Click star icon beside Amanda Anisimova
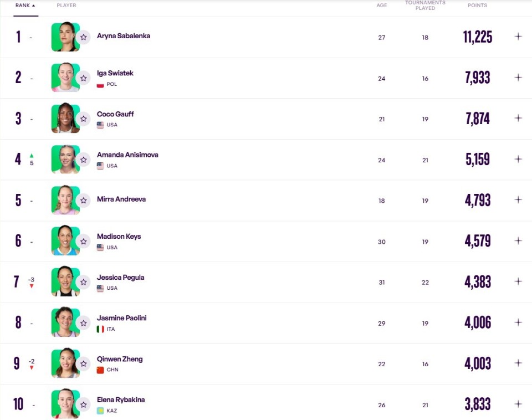The image size is (532, 420). pos(83,160)
